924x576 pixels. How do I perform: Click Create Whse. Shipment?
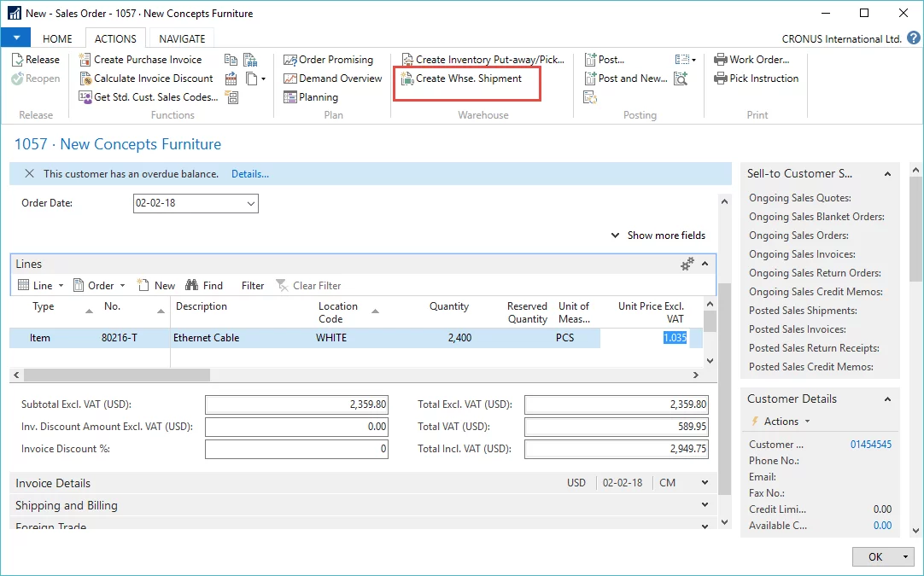(x=468, y=79)
